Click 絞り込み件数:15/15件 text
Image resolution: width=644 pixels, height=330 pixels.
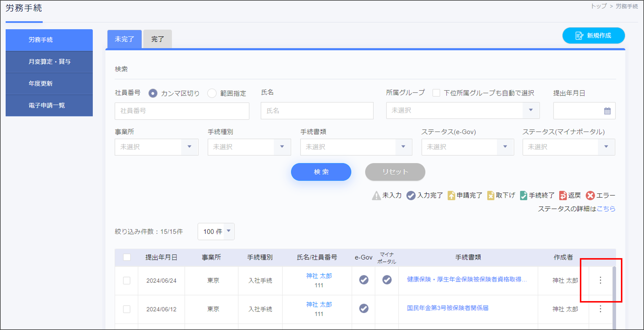coord(149,232)
